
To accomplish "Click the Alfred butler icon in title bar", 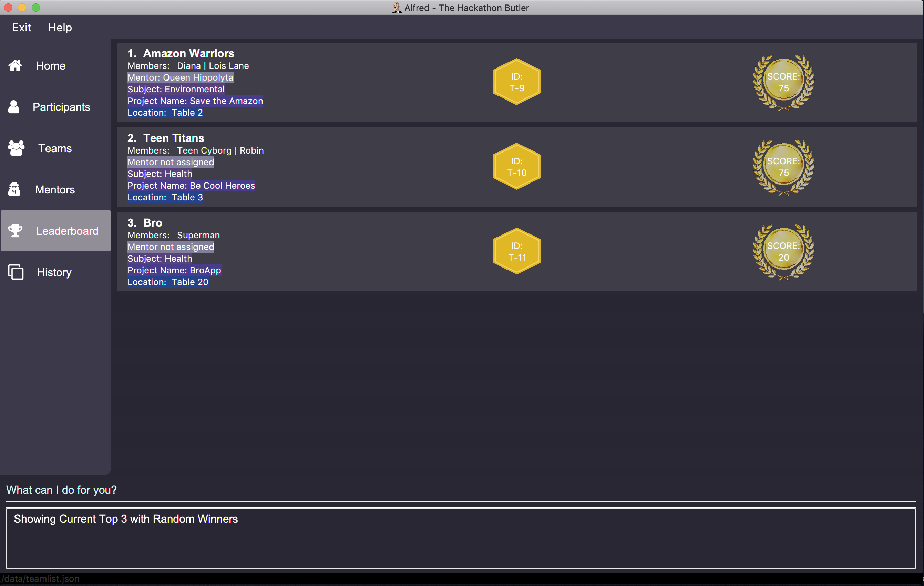I will click(397, 8).
